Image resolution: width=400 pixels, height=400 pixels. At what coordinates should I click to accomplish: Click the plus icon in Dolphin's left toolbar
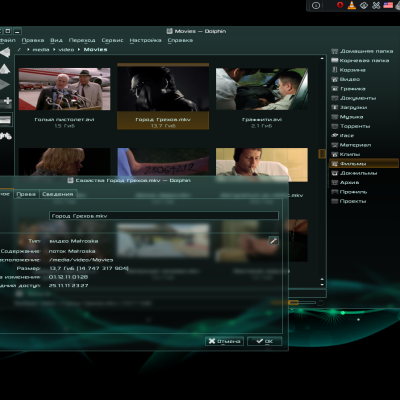[x=6, y=101]
